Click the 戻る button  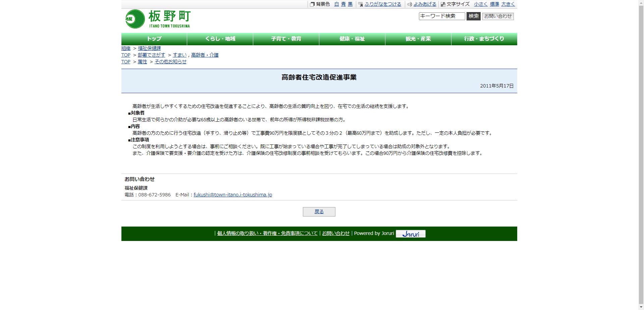pyautogui.click(x=319, y=211)
